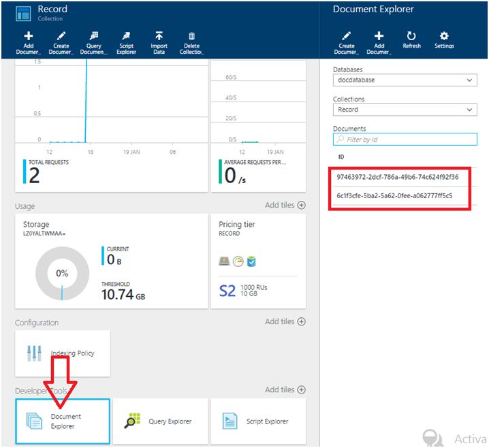Click the Filter by id field
Image resolution: width=489 pixels, height=448 pixels.
tap(405, 140)
